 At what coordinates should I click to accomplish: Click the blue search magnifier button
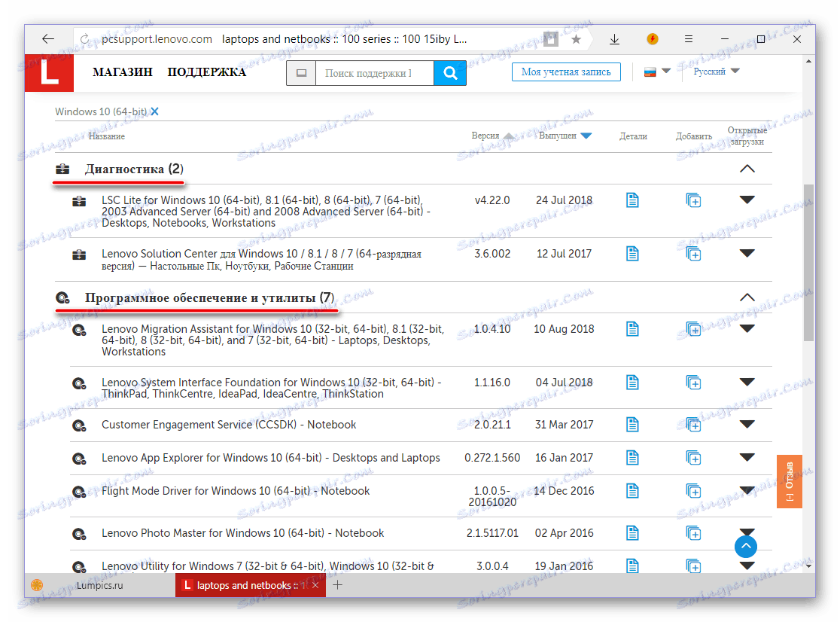[x=450, y=73]
